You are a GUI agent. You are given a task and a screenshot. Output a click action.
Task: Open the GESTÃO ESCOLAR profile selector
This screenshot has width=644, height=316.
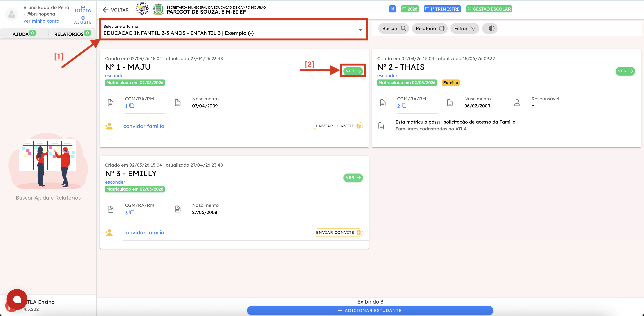489,9
